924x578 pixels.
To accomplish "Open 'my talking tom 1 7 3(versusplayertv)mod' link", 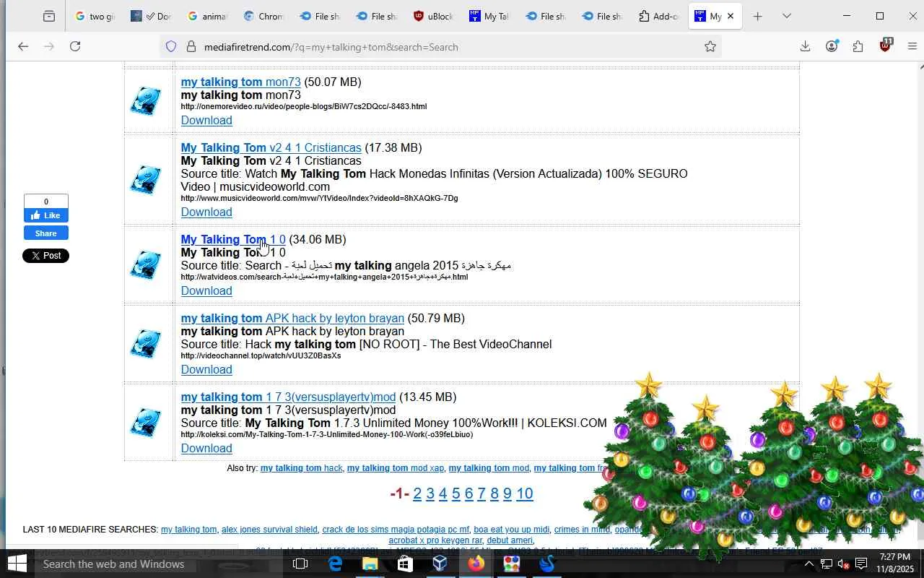I will 288,397.
